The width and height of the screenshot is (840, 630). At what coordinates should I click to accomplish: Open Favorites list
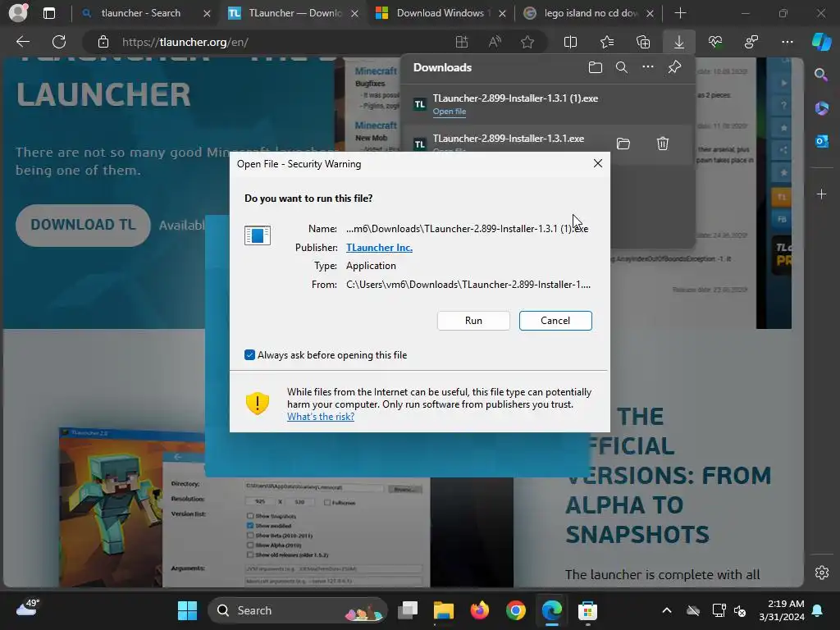(x=606, y=42)
